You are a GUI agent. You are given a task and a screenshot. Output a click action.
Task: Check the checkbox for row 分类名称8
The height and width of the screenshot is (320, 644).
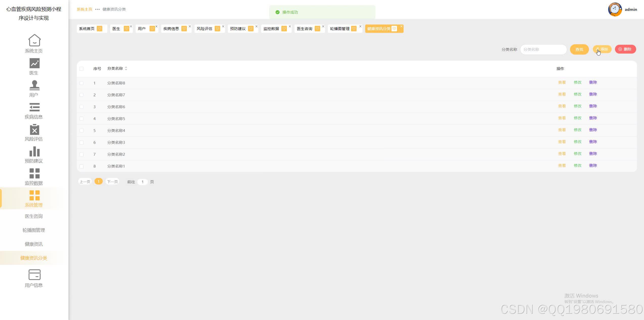coord(81,83)
